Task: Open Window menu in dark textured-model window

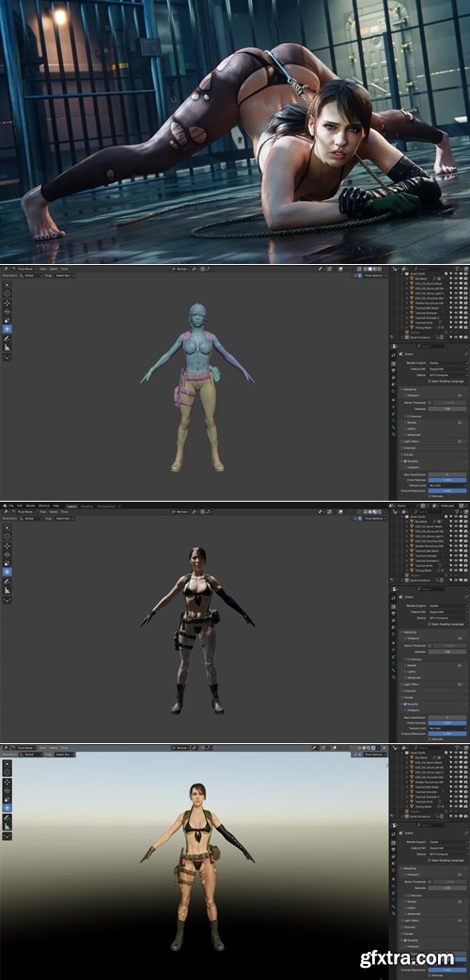Action: pyautogui.click(x=44, y=506)
